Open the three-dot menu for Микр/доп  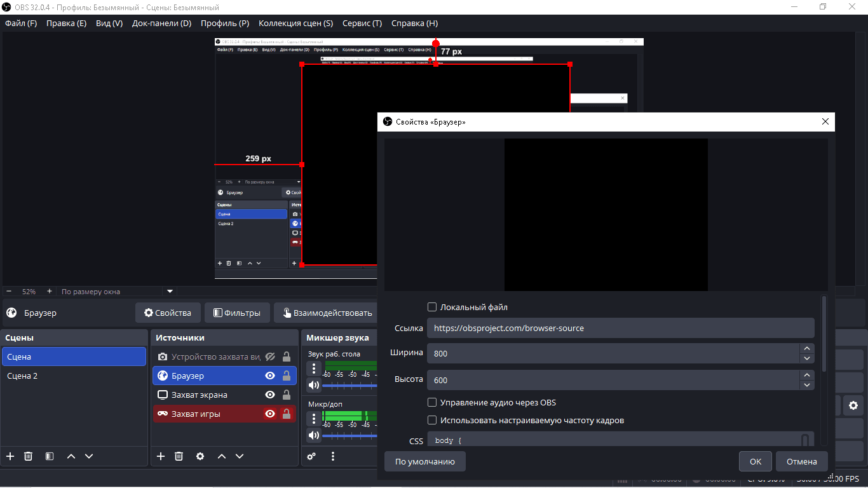(314, 419)
